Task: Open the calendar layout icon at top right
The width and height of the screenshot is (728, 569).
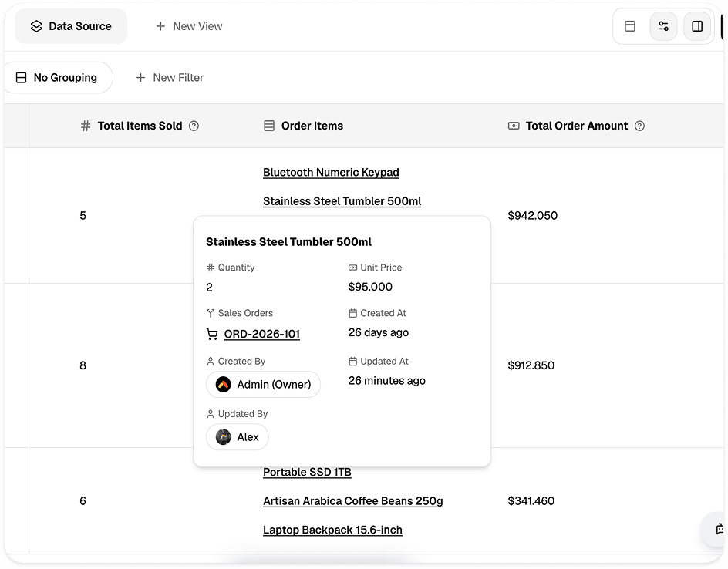Action: 629,26
